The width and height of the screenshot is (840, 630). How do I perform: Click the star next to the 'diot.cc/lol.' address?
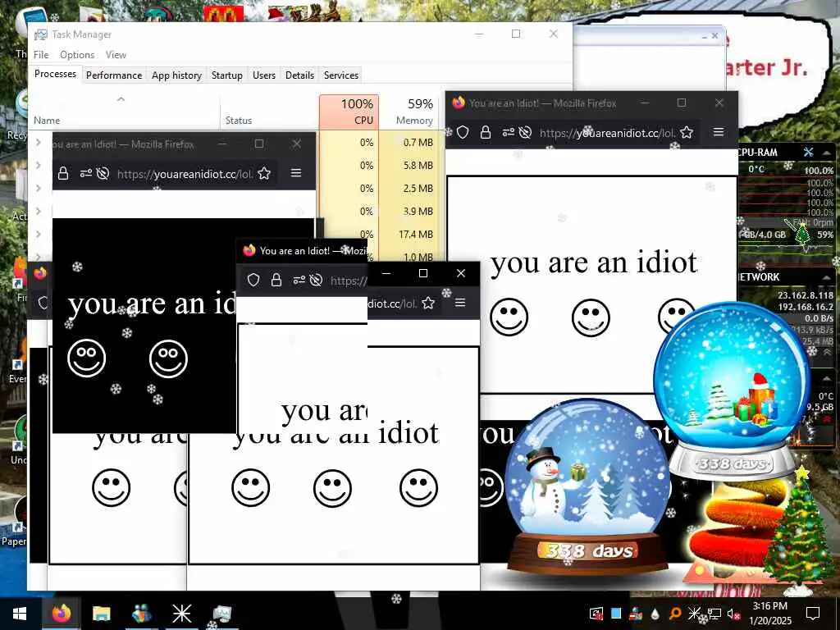point(428,304)
